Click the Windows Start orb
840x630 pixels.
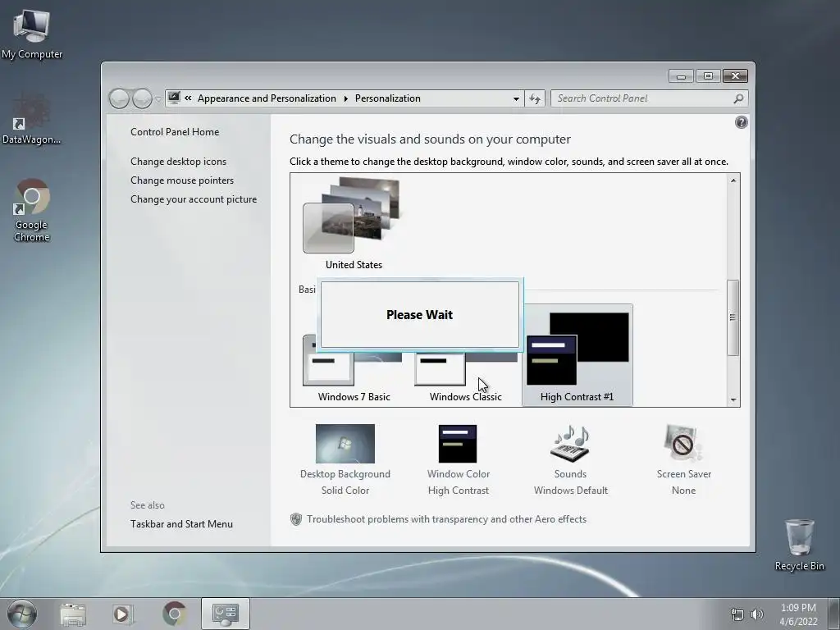[x=22, y=614]
